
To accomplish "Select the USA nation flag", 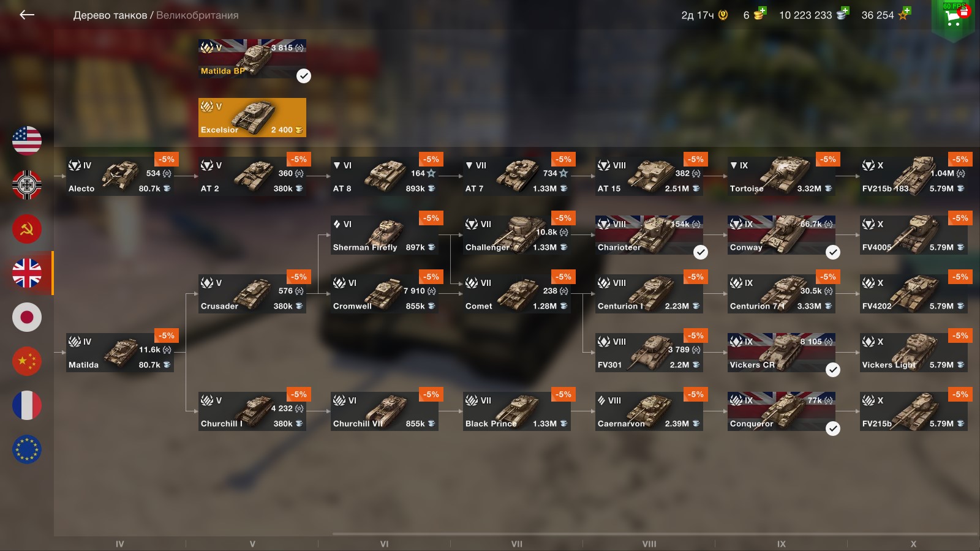I will (x=27, y=141).
